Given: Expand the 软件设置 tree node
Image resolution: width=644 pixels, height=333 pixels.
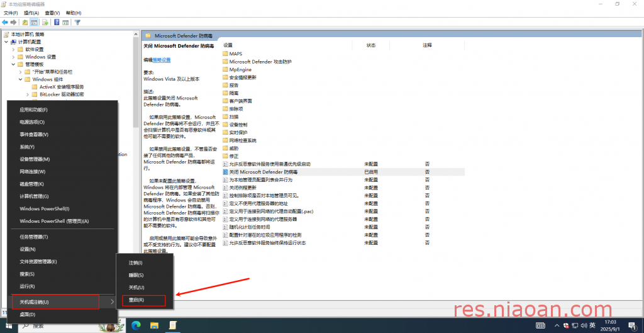Looking at the screenshot, I should point(14,49).
